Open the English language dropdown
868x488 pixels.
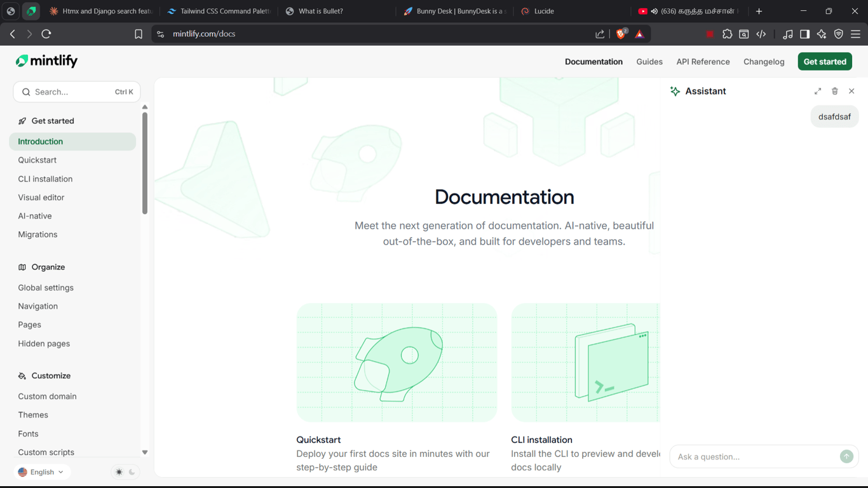tap(41, 472)
